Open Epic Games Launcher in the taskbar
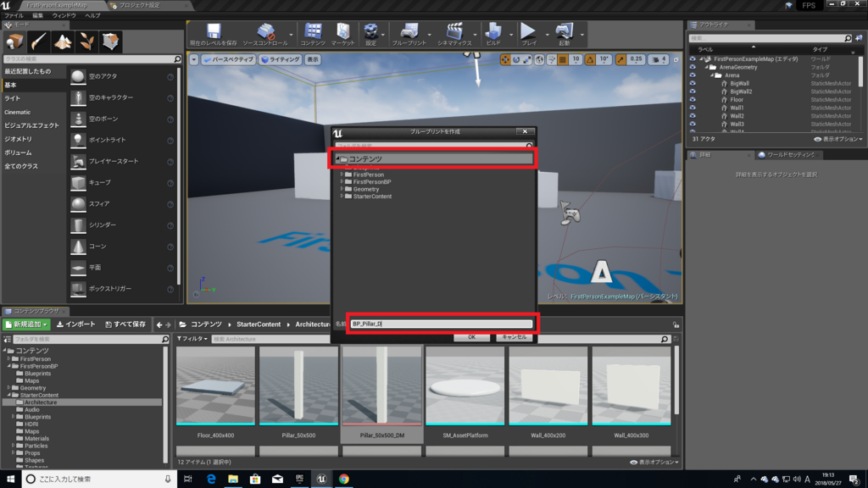Screen dimensions: 868x488 tap(299, 479)
